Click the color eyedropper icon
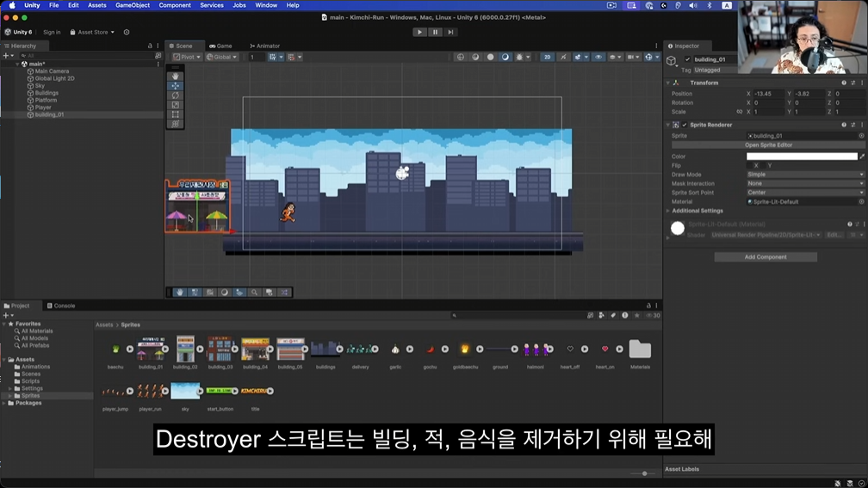The image size is (868, 488). pos(862,157)
